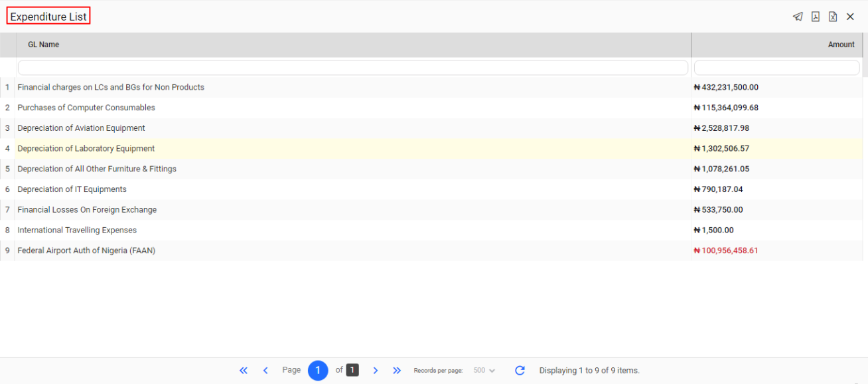Select row Depreciation of IT Equipments
868x384 pixels.
click(x=431, y=189)
